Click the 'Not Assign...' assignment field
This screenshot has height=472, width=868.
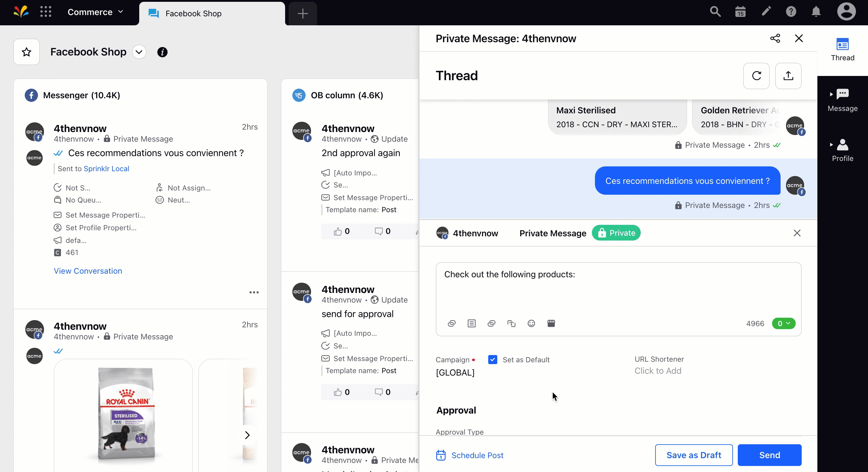[183, 188]
